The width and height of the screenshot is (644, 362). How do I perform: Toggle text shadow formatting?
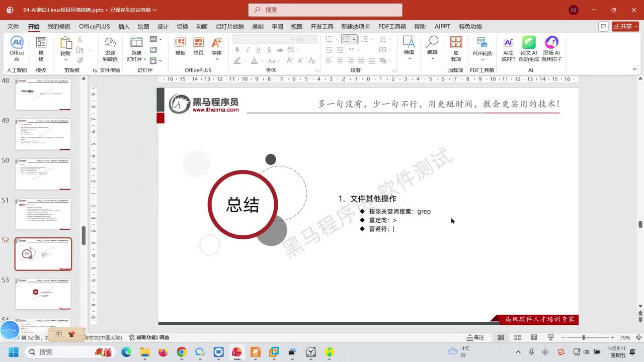(x=269, y=50)
